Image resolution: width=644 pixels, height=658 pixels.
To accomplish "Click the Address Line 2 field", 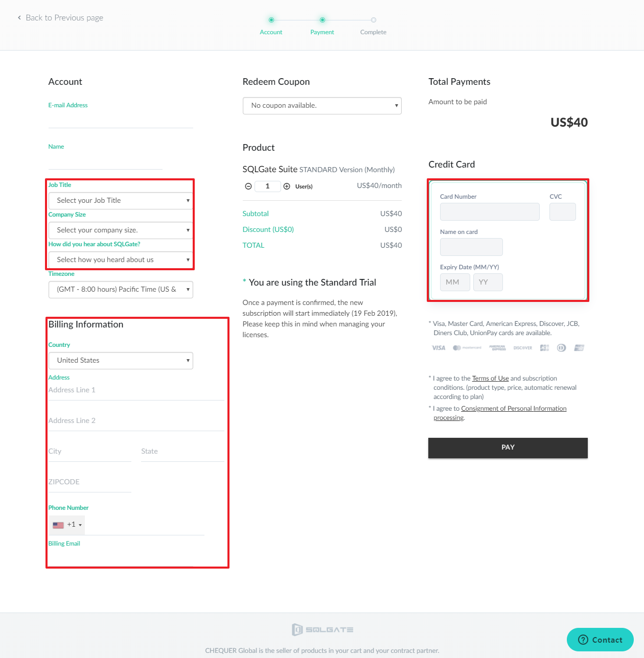I will (136, 421).
